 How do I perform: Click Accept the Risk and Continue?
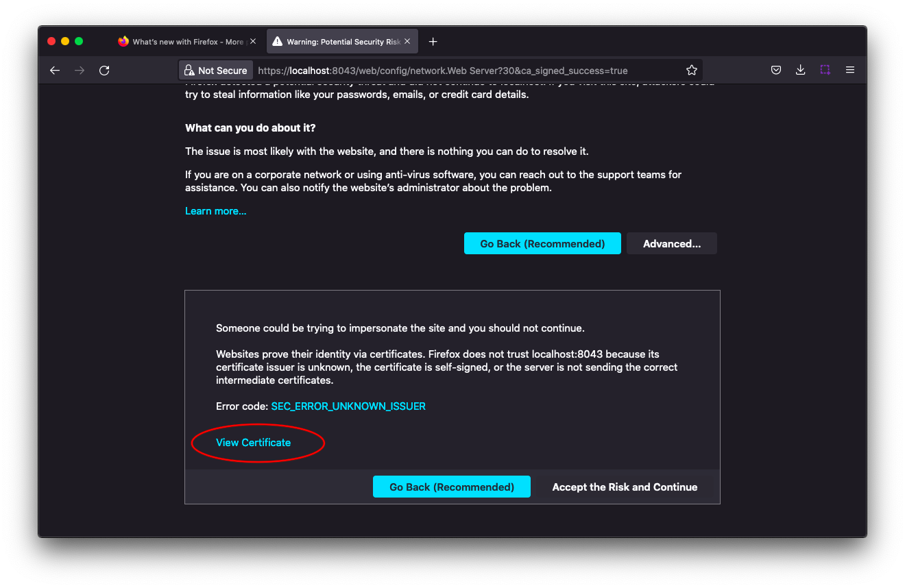[x=625, y=487]
